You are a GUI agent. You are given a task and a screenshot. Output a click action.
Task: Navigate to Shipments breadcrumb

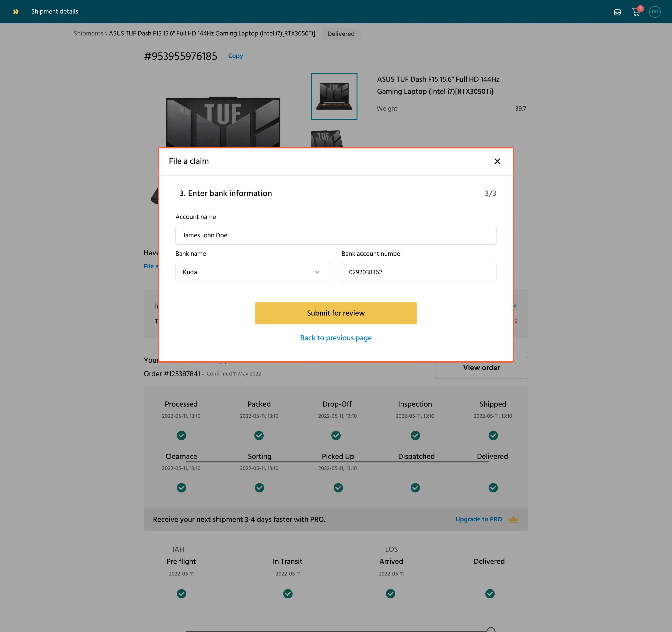point(88,33)
